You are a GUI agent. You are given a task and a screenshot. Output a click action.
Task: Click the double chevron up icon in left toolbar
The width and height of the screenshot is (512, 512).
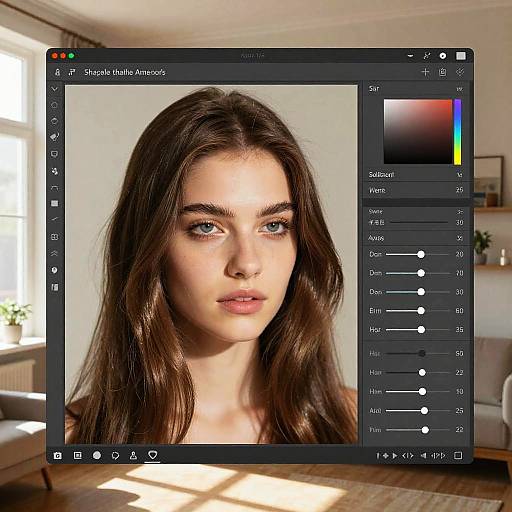[54, 253]
